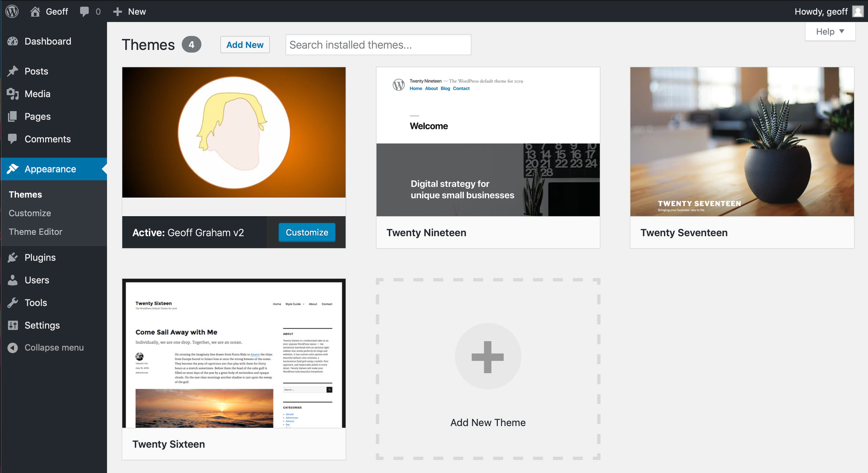868x473 pixels.
Task: Click the Users icon in the sidebar
Action: [13, 280]
